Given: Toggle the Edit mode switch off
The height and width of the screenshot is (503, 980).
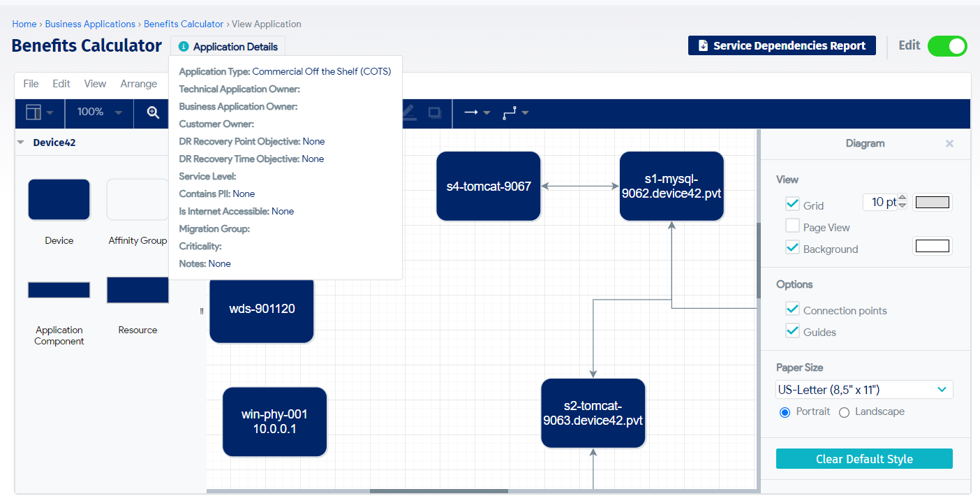Looking at the screenshot, I should click(947, 46).
